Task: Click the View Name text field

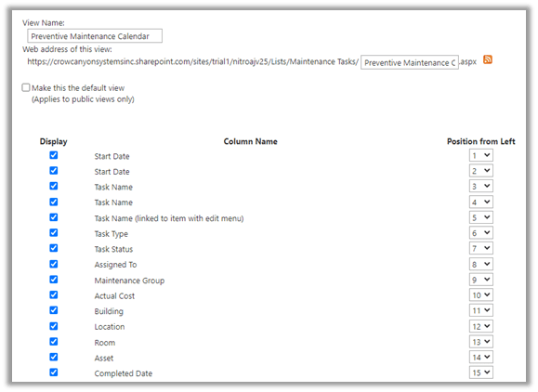Action: click(95, 36)
